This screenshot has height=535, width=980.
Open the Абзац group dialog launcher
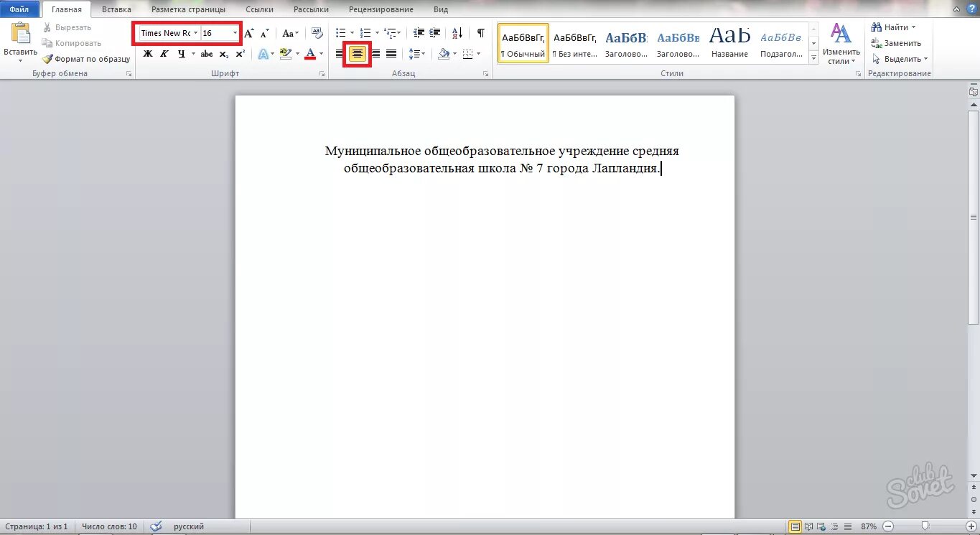(x=485, y=74)
